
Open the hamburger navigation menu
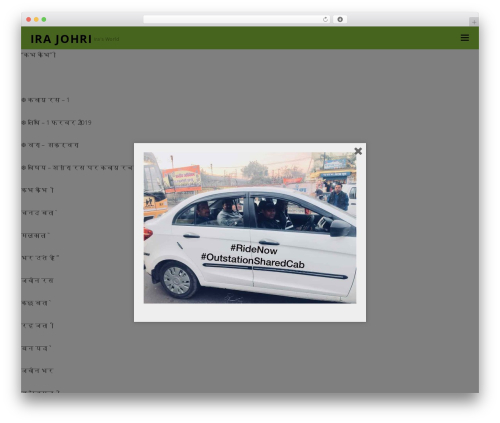tap(465, 38)
